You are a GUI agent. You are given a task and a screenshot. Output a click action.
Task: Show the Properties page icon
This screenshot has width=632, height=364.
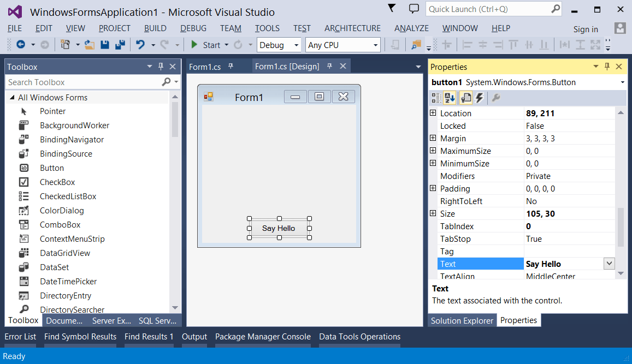pyautogui.click(x=466, y=98)
